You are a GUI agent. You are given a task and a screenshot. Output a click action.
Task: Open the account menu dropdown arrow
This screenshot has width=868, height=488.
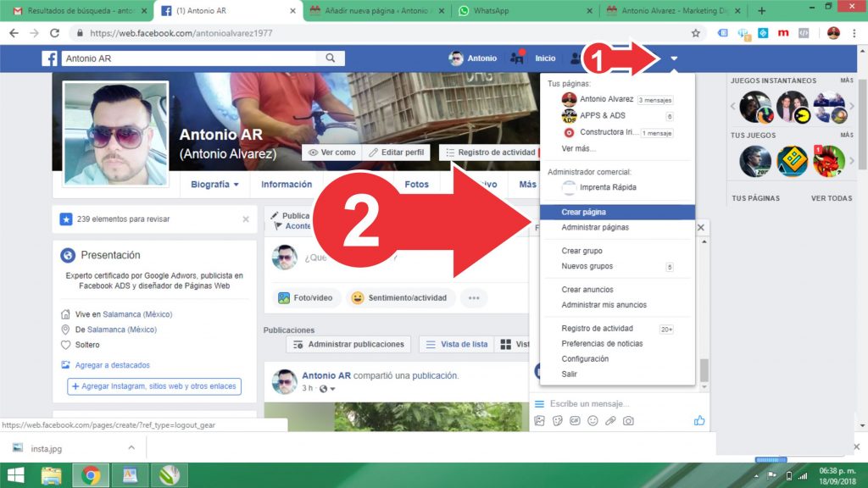[674, 58]
